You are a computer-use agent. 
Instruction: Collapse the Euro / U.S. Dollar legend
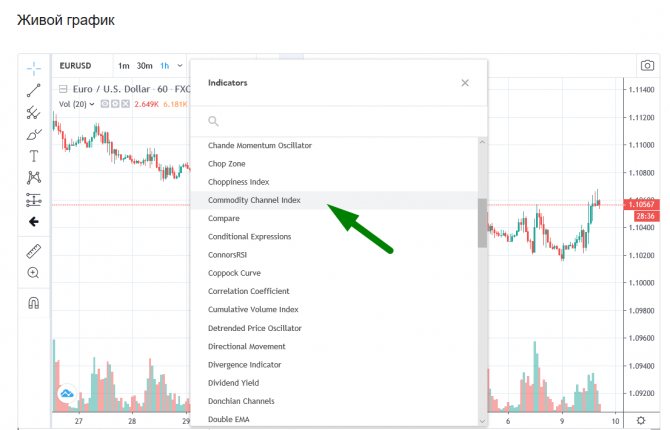pyautogui.click(x=63, y=88)
